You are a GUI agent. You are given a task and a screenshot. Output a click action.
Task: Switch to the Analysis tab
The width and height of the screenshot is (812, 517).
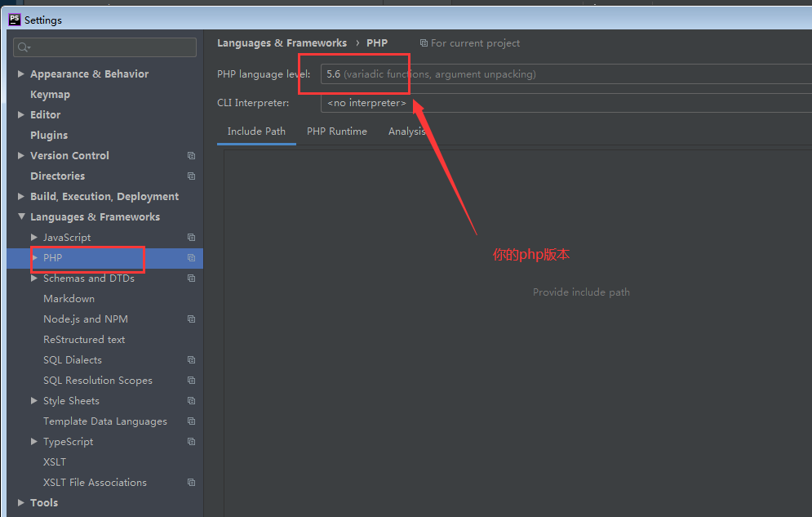[x=406, y=131]
